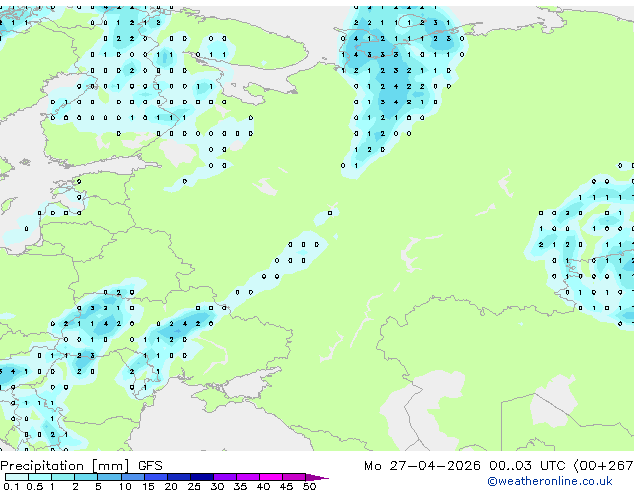Click the over-50 mm arrow tip of legend
The image size is (634, 490).
[317, 477]
